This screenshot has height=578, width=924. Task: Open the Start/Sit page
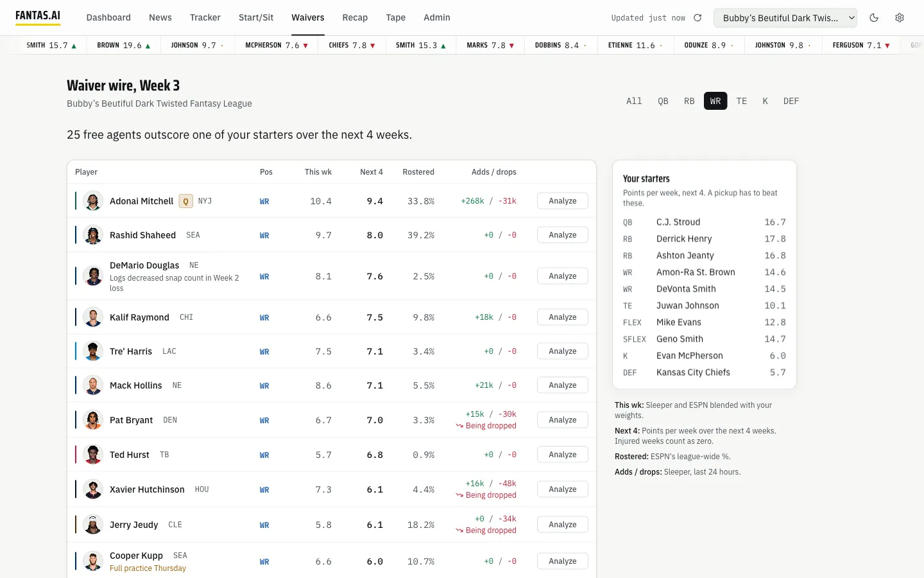(x=256, y=17)
